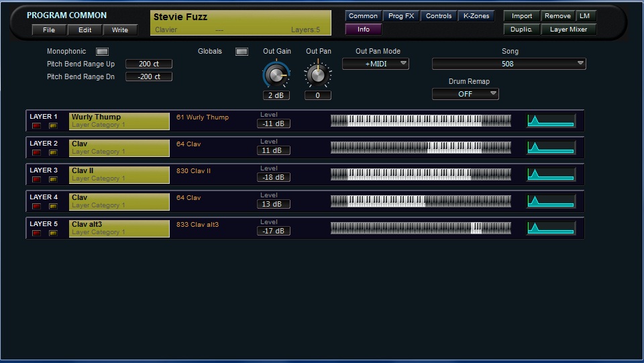The height and width of the screenshot is (363, 644).
Task: Click the Pitch Bend Range Up field
Action: click(x=149, y=64)
